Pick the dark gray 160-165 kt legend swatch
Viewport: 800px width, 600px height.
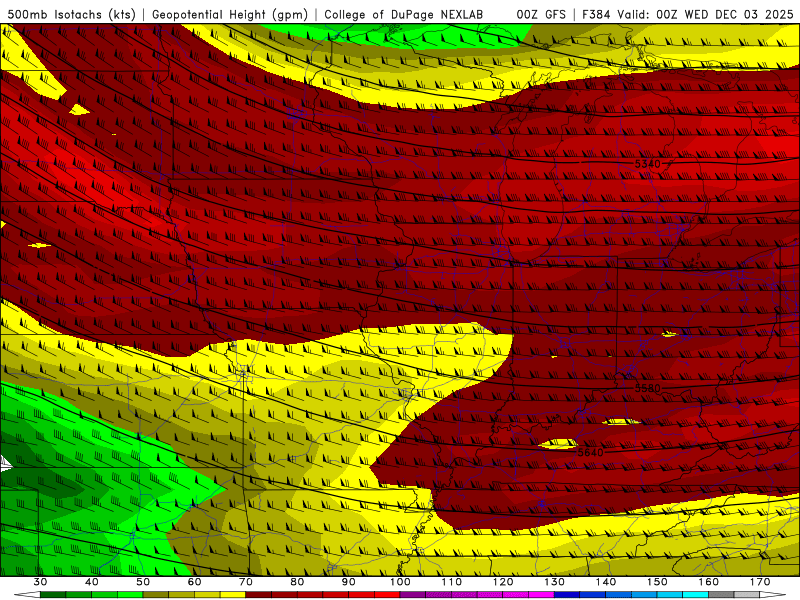tap(721, 595)
